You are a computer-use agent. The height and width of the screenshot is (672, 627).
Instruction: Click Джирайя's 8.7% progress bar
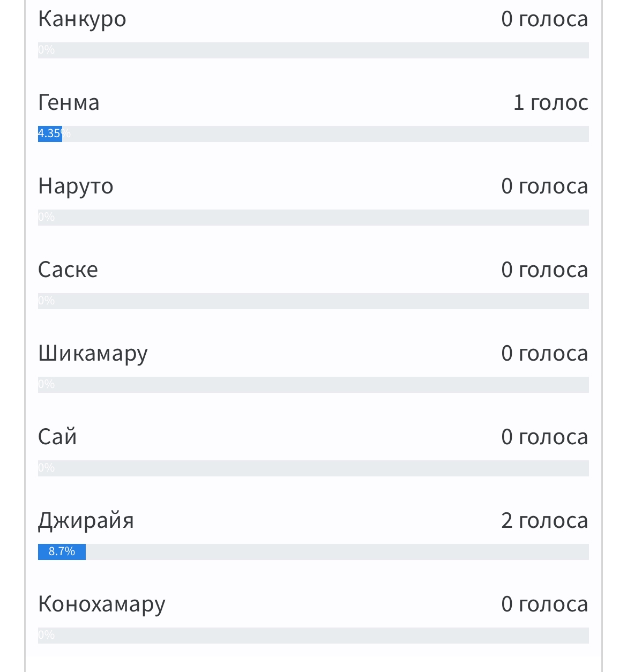[x=313, y=552]
